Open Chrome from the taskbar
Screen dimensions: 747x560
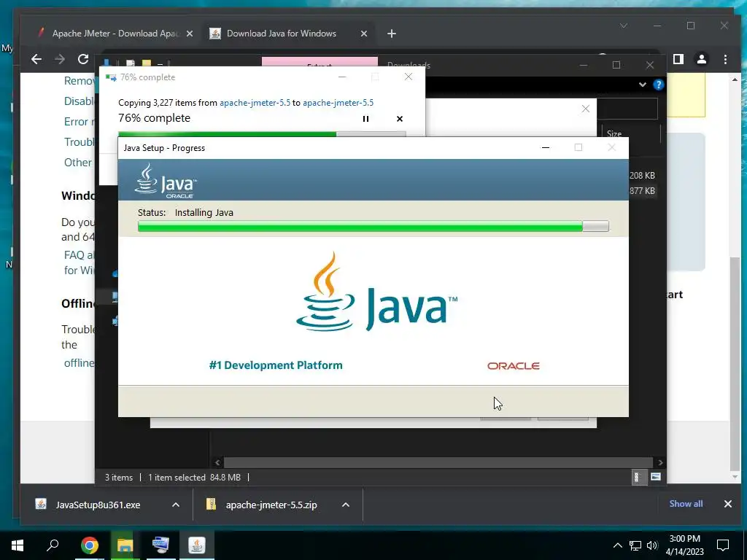tap(89, 545)
